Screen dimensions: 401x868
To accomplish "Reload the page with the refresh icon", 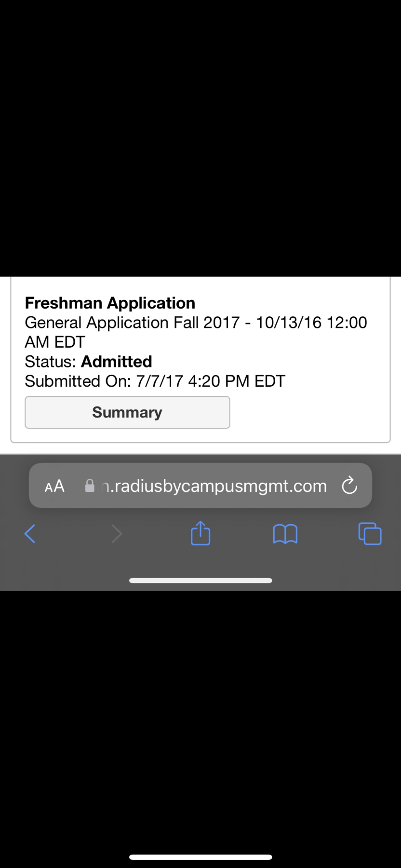I will pyautogui.click(x=349, y=486).
